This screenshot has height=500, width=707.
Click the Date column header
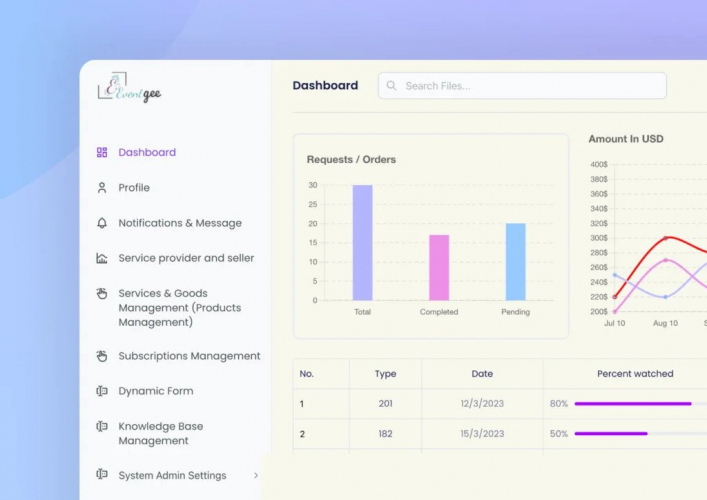[482, 374]
